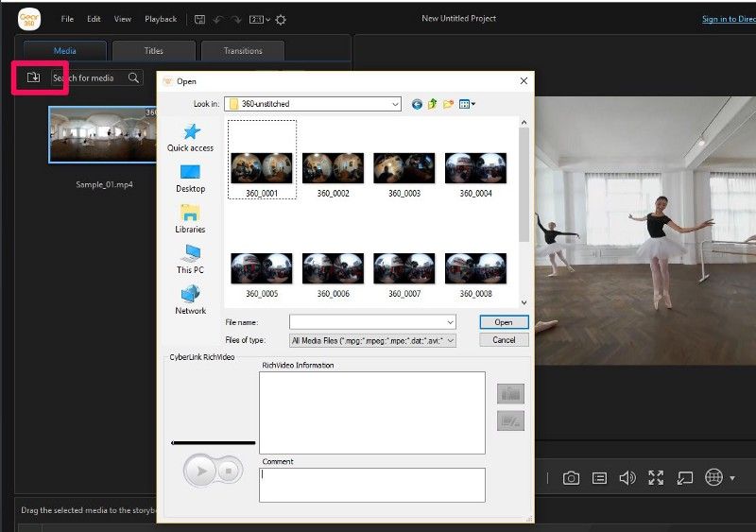Screen dimensions: 756x532
Task: Click the Gear 360 app logo
Action: 29,19
